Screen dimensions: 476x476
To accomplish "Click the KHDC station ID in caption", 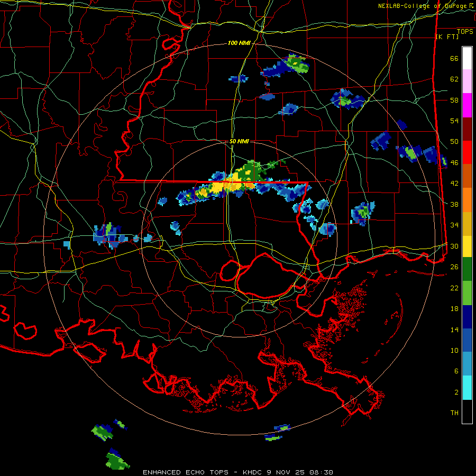I will (x=253, y=472).
